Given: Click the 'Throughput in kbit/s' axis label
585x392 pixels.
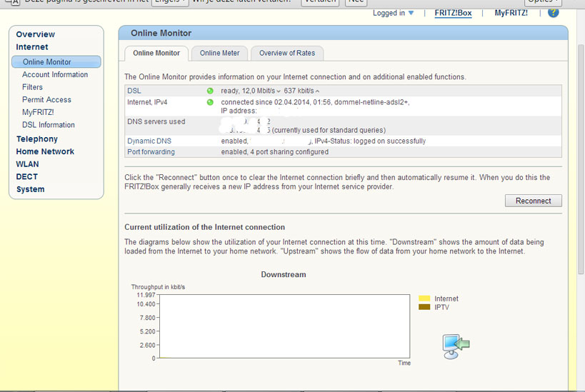Looking at the screenshot, I should coord(158,287).
